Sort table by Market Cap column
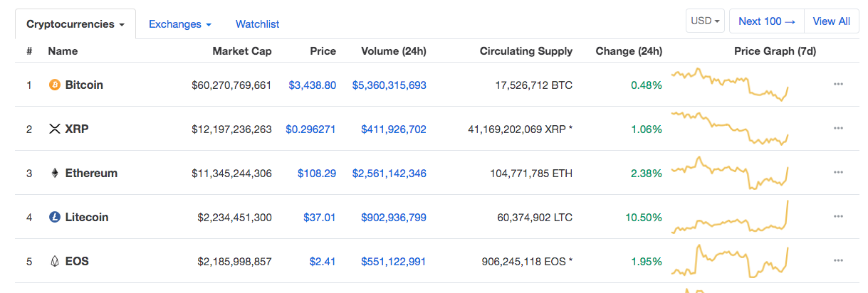Viewport: 868px width, 293px height. 242,51
